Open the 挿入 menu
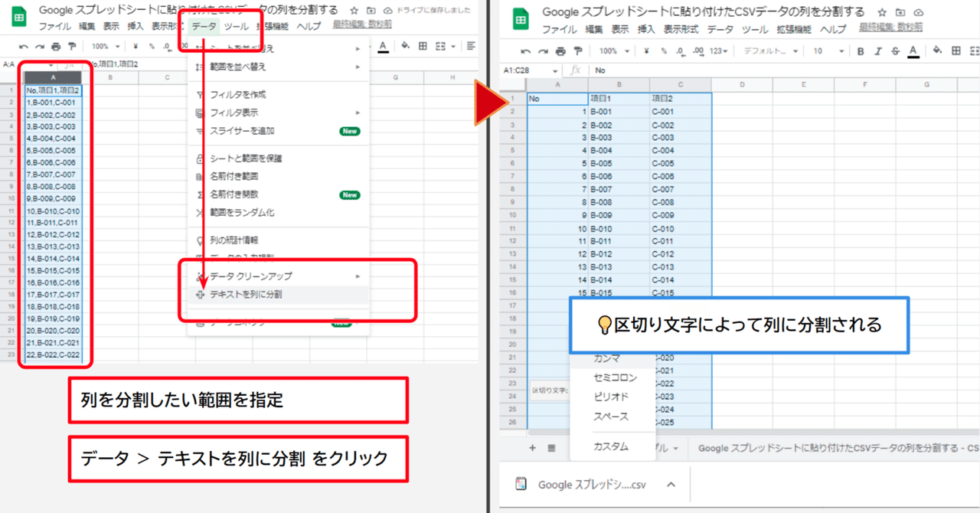 [645, 28]
